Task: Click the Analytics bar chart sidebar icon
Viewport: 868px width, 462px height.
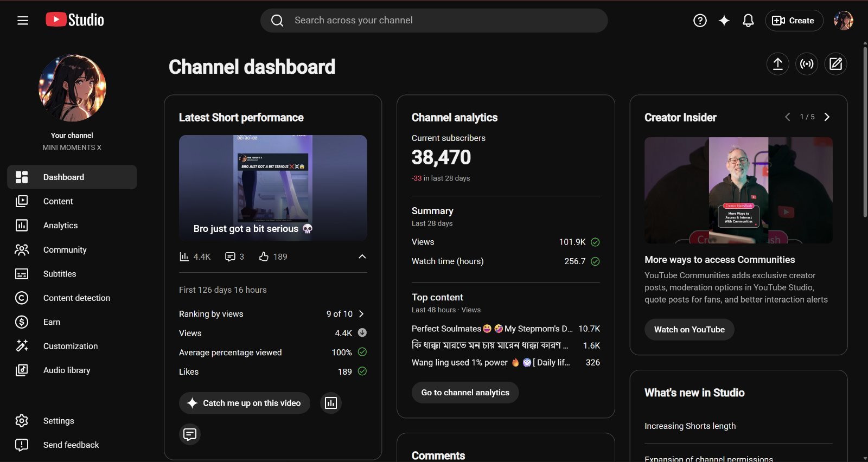Action: point(22,226)
